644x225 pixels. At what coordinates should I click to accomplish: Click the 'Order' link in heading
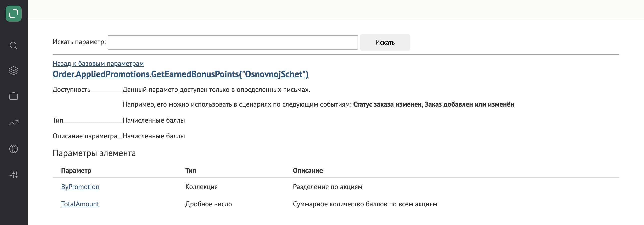click(x=63, y=74)
